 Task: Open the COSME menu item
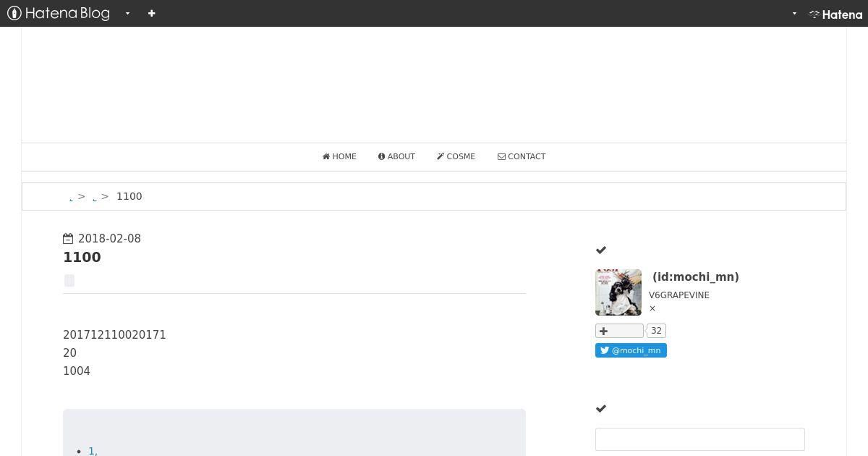pyautogui.click(x=456, y=156)
